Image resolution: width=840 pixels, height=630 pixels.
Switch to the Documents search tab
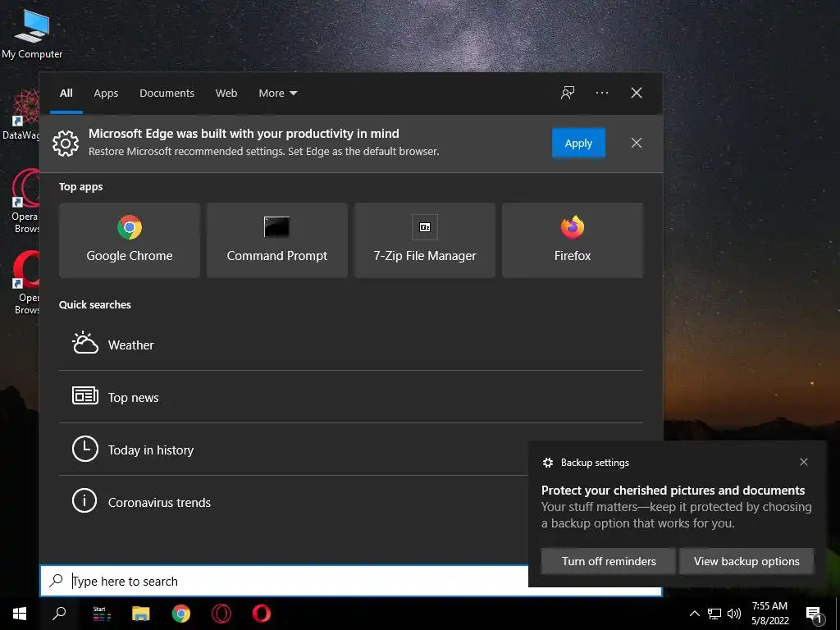(167, 93)
